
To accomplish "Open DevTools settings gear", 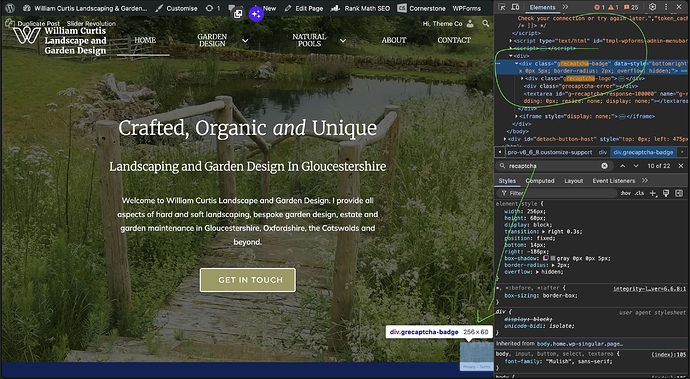I will (x=653, y=7).
